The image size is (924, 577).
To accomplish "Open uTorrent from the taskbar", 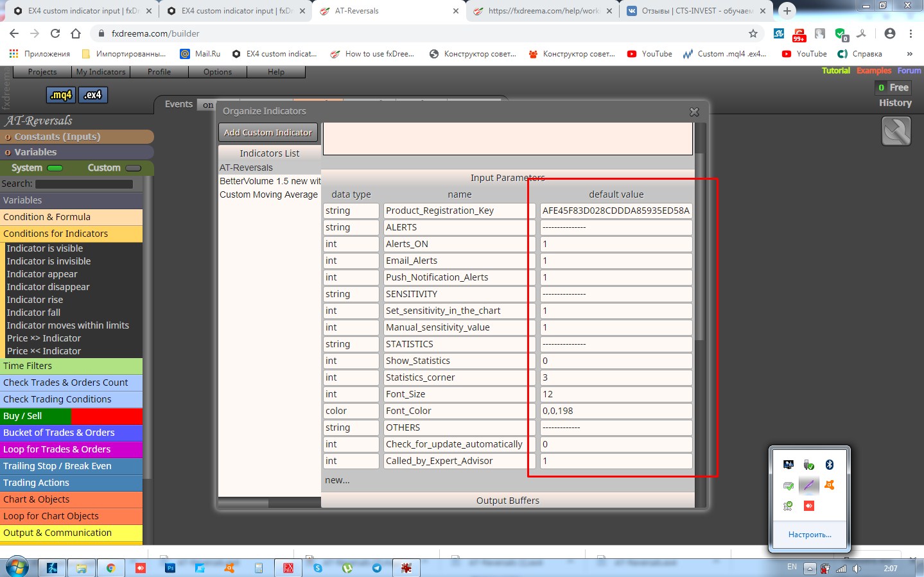I will [x=347, y=567].
